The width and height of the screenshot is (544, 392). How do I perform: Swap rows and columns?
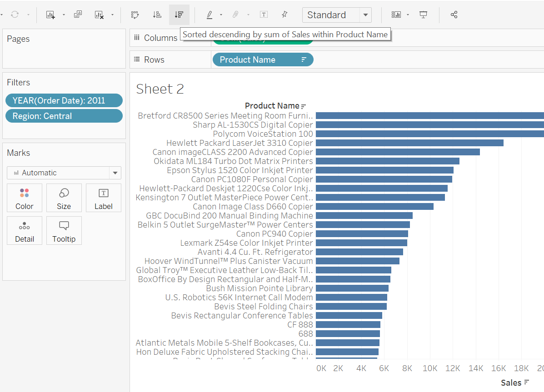[135, 15]
